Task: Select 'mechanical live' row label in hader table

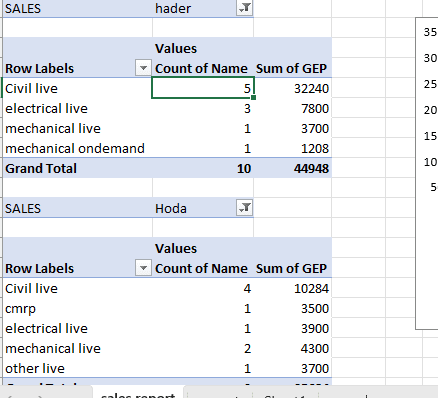Action: coord(77,128)
